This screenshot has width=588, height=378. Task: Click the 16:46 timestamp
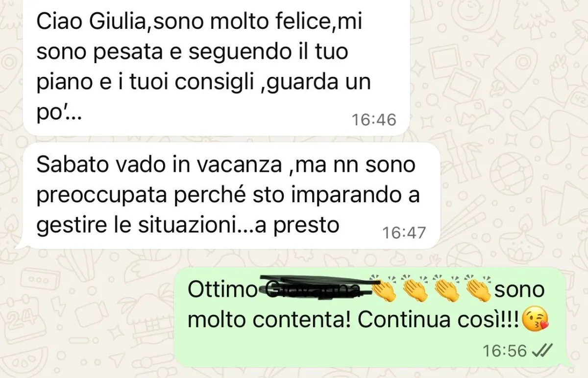[x=374, y=119]
